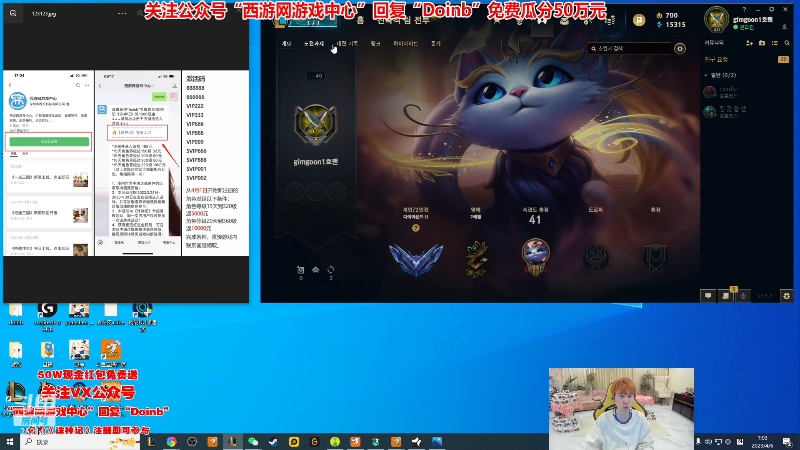Open the friend requests row with badge 20

tap(746, 60)
